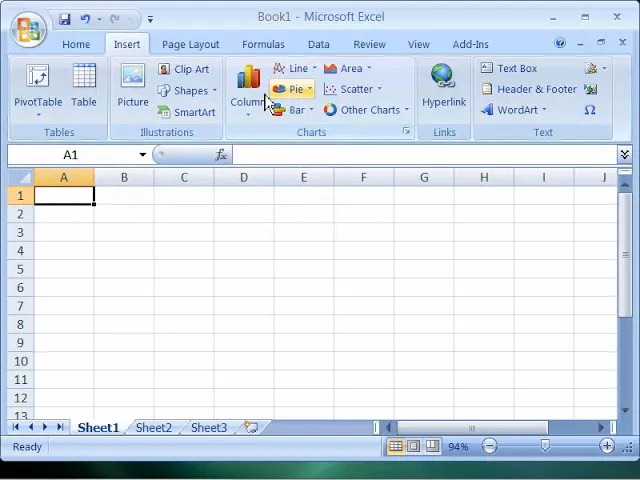This screenshot has width=640, height=480.
Task: Open the Data tab
Action: pos(319,44)
